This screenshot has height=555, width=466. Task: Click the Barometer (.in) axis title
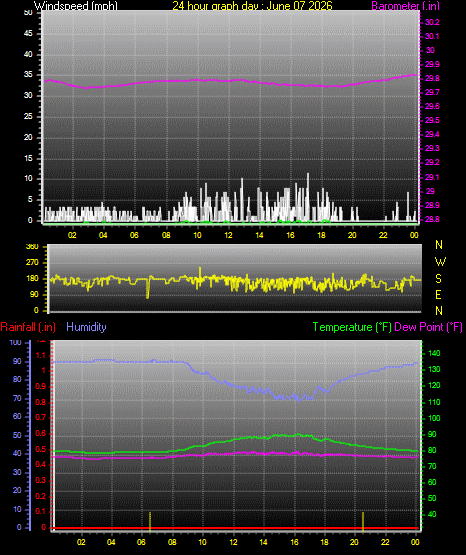click(x=405, y=6)
